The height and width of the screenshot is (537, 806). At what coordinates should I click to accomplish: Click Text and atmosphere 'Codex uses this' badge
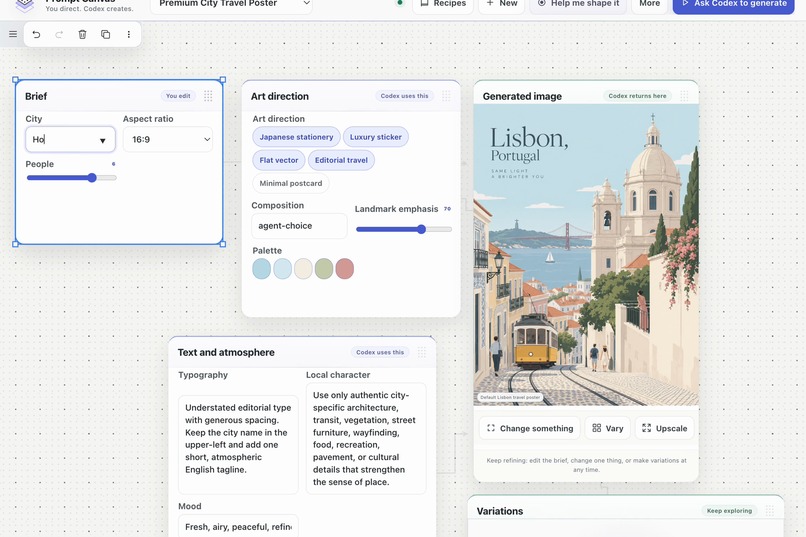(x=380, y=352)
